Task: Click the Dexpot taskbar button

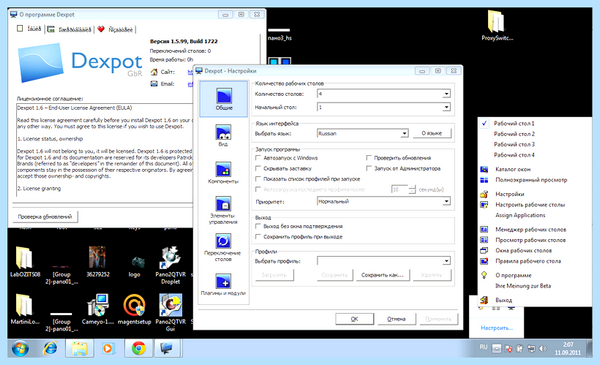Action: coord(168,349)
